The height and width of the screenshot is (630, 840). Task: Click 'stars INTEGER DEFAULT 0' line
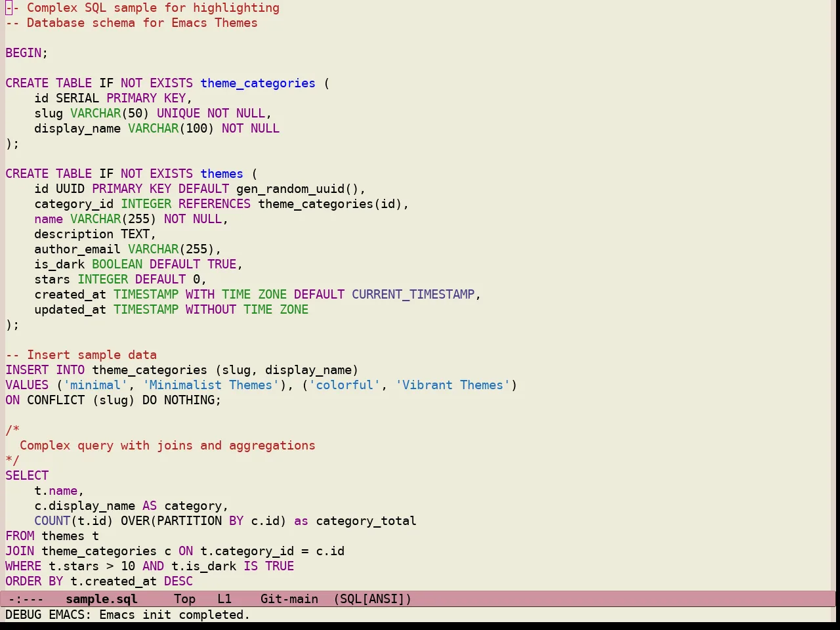point(121,279)
